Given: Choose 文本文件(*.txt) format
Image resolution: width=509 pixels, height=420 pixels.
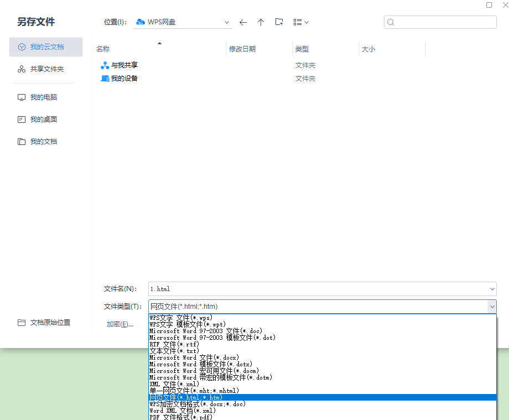Looking at the screenshot, I should tap(323, 351).
